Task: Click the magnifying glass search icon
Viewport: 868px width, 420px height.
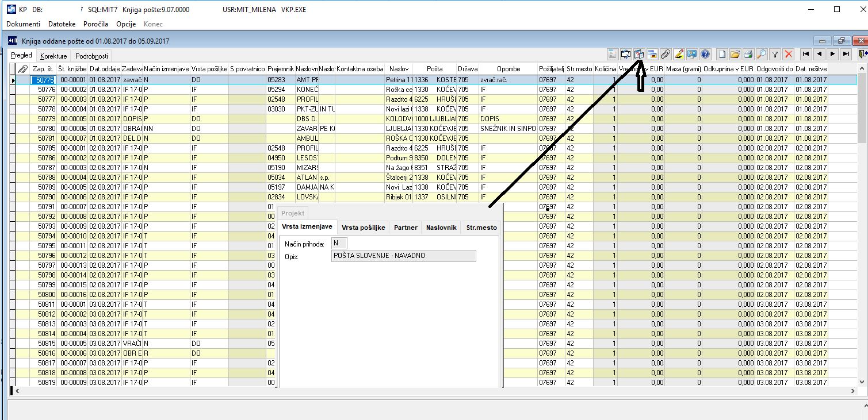Action: 761,54
